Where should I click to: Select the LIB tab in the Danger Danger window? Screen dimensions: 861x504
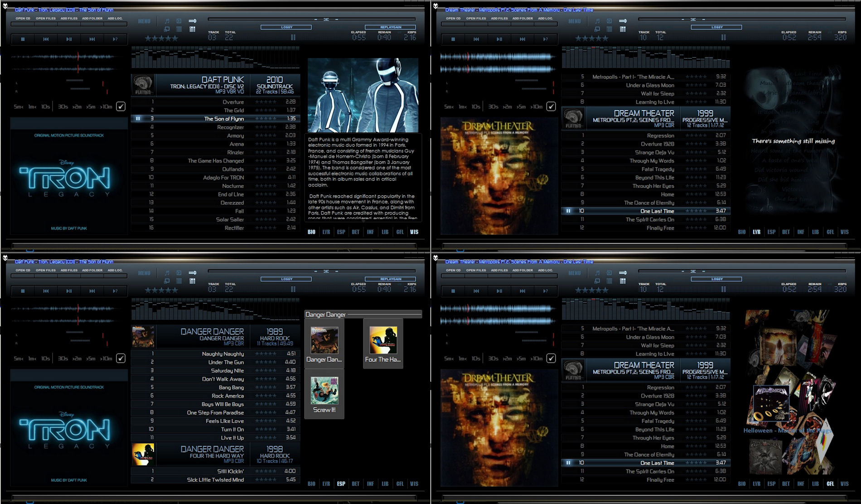point(385,484)
